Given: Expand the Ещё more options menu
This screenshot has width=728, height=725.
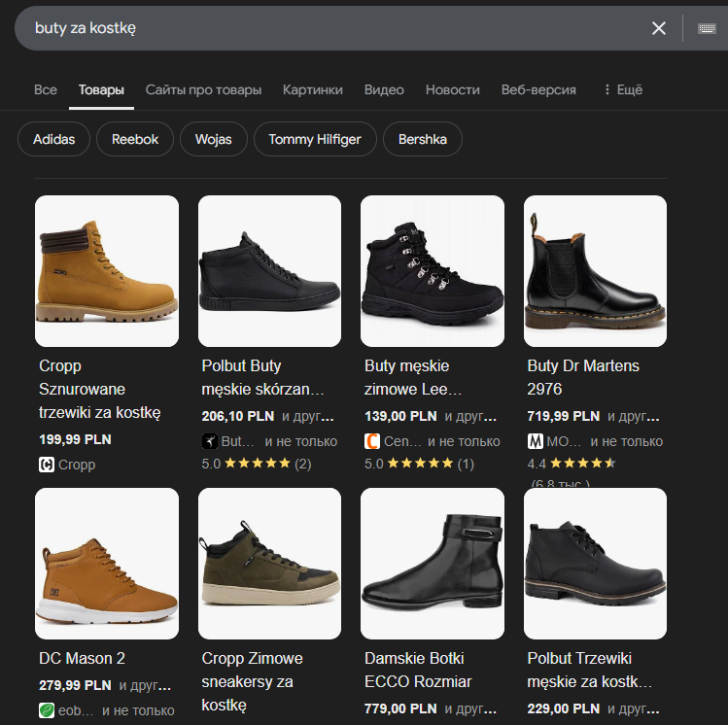Looking at the screenshot, I should [624, 89].
